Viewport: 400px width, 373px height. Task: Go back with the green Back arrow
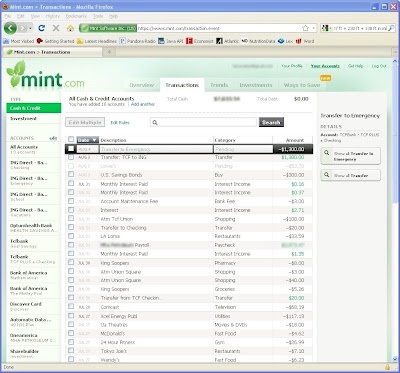[10, 28]
